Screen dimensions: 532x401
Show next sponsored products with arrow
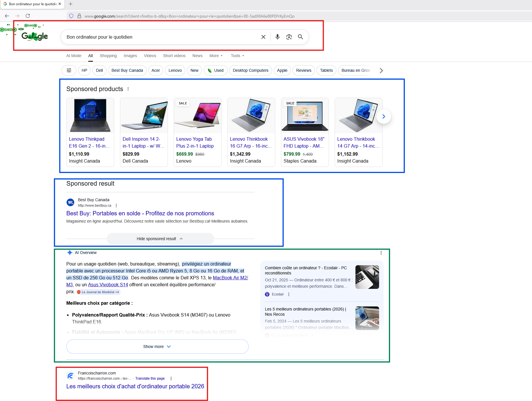pos(384,116)
